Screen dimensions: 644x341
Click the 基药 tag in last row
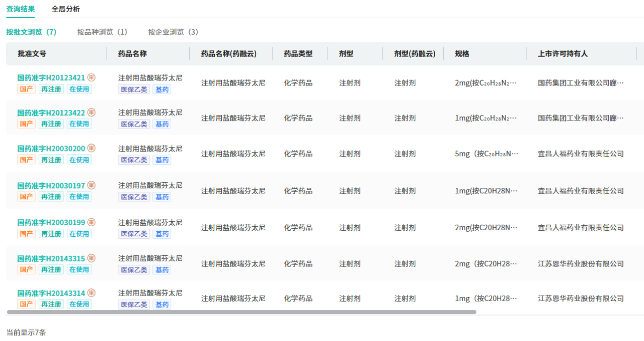162,305
